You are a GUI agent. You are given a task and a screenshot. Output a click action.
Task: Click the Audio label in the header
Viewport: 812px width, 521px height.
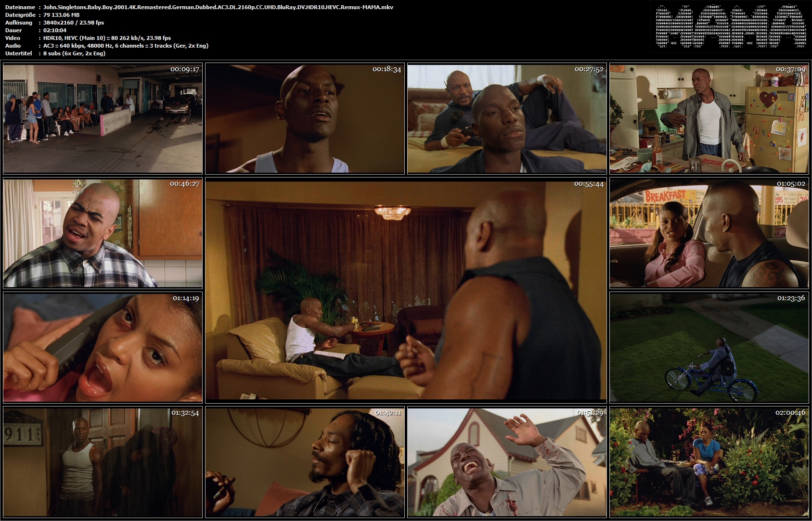[13, 46]
